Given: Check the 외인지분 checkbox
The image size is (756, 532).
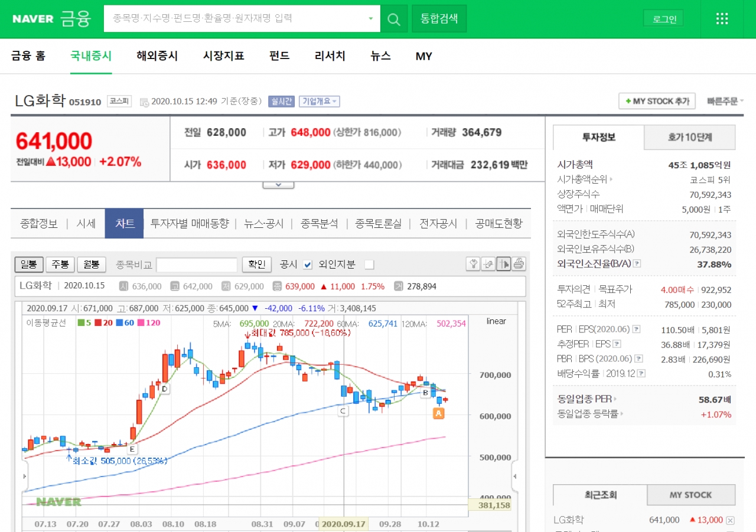Looking at the screenshot, I should 369,265.
